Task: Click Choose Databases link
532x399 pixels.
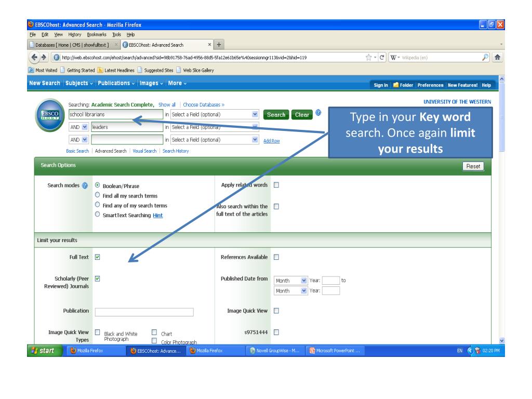Action: [x=204, y=105]
